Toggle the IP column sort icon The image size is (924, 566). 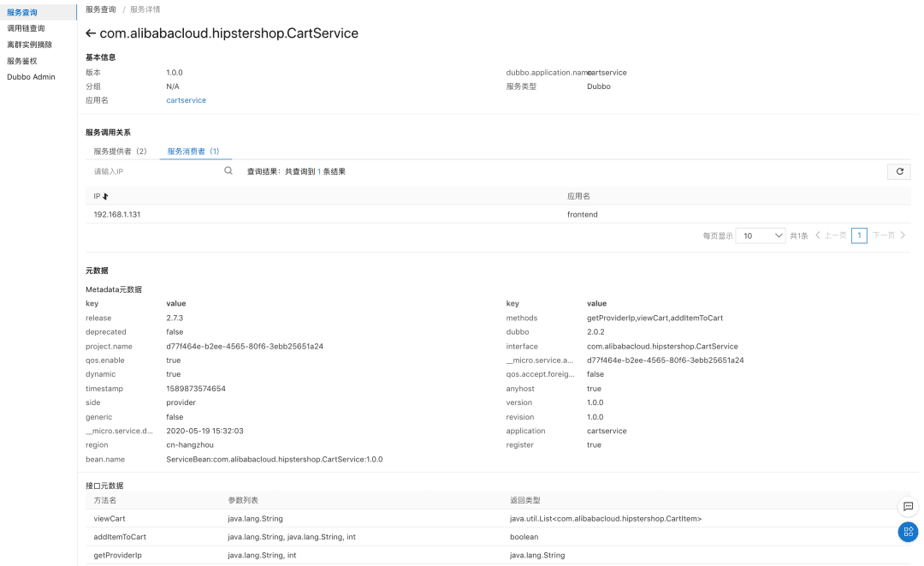[105, 197]
